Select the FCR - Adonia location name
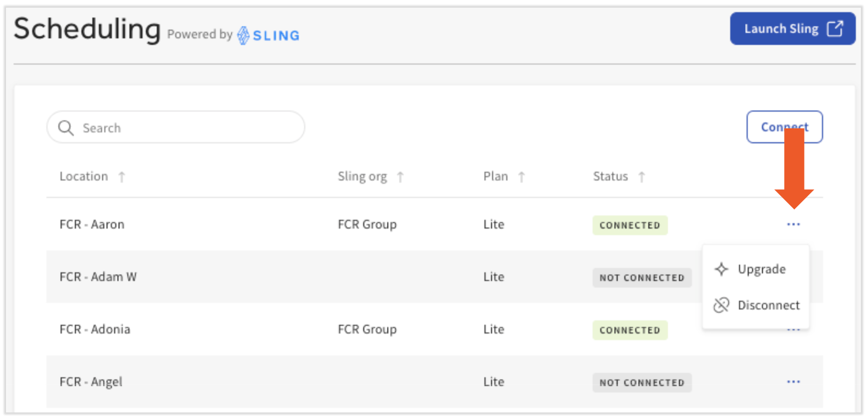This screenshot has width=868, height=419. [x=95, y=330]
